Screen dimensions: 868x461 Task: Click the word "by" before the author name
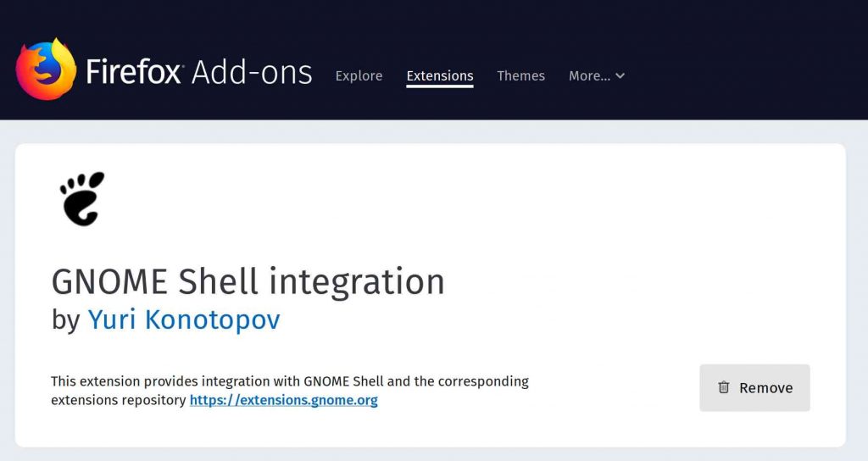pos(65,320)
